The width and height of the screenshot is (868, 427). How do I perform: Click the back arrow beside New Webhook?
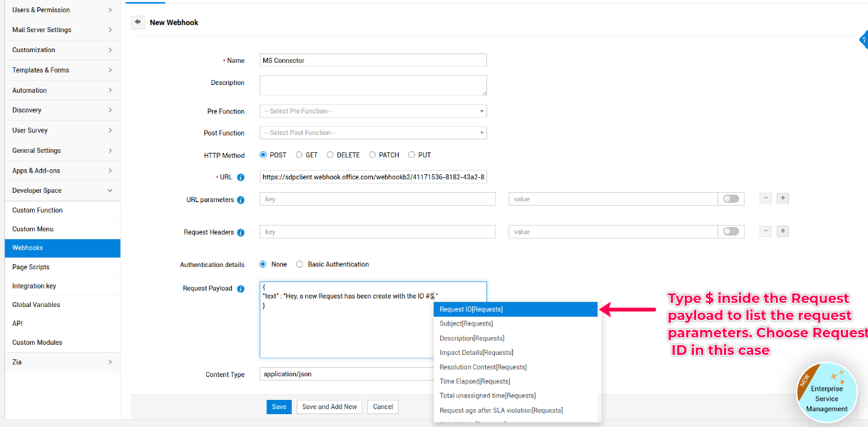pyautogui.click(x=138, y=22)
